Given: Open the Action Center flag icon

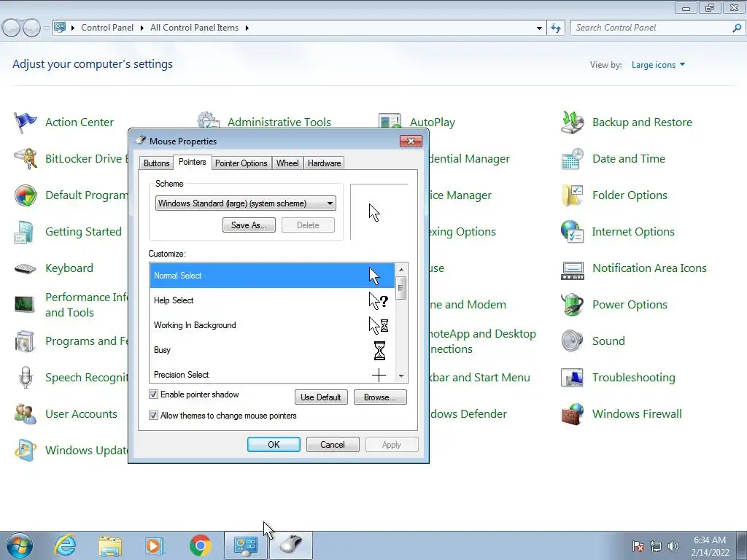Looking at the screenshot, I should pyautogui.click(x=26, y=122).
